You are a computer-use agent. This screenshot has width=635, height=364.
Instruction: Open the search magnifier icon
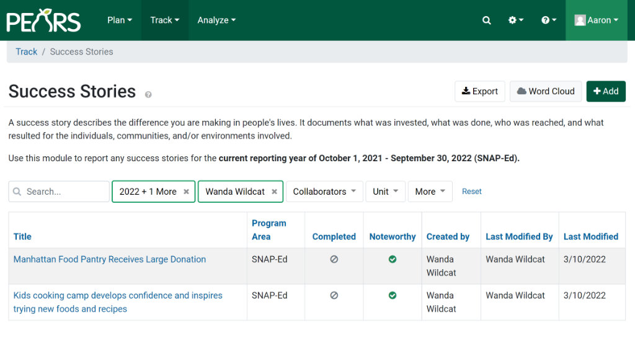[x=486, y=20]
